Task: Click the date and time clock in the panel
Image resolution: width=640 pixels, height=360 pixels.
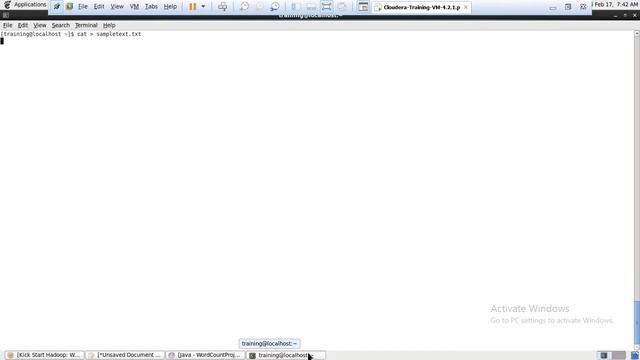Action: coord(616,4)
